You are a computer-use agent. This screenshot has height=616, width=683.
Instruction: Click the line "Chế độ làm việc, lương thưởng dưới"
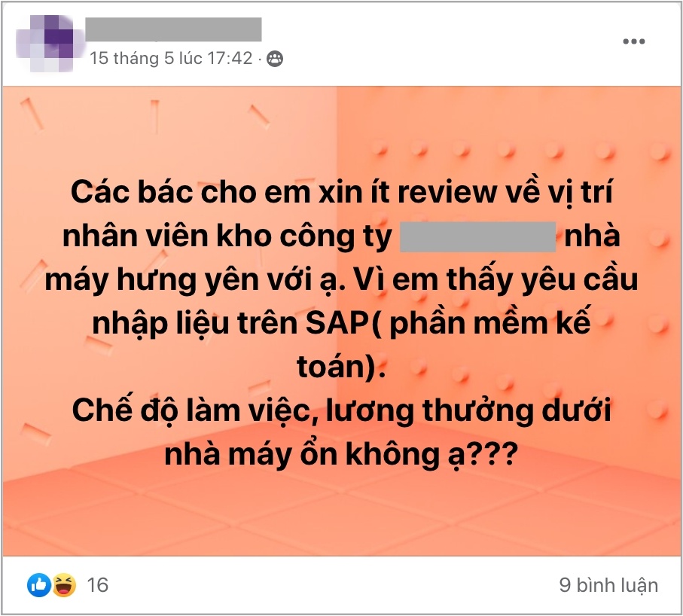342,410
